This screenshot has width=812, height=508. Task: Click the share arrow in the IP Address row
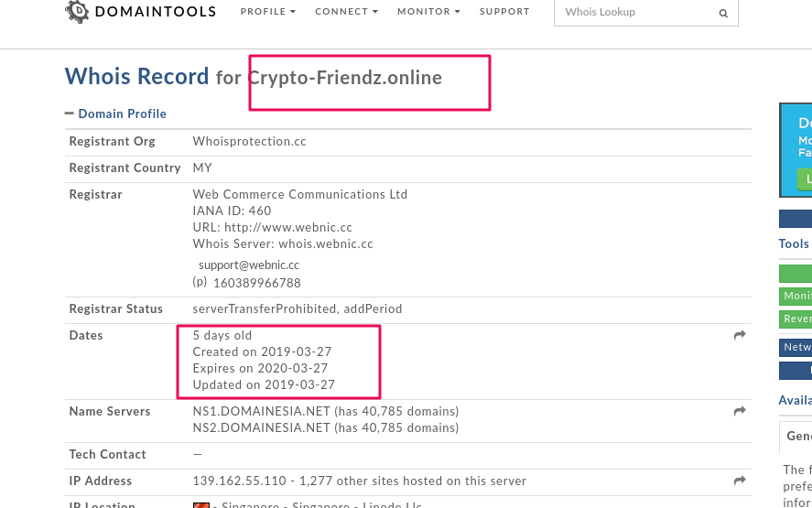pos(740,481)
